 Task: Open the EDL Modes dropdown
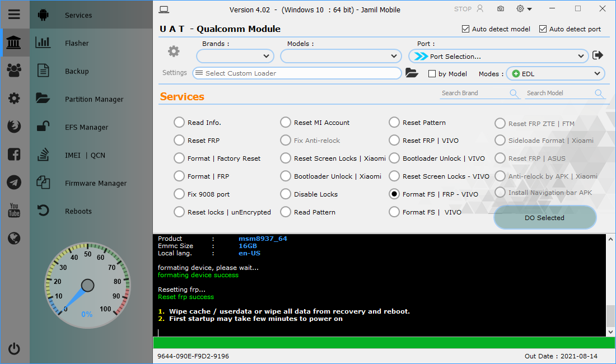tap(555, 73)
